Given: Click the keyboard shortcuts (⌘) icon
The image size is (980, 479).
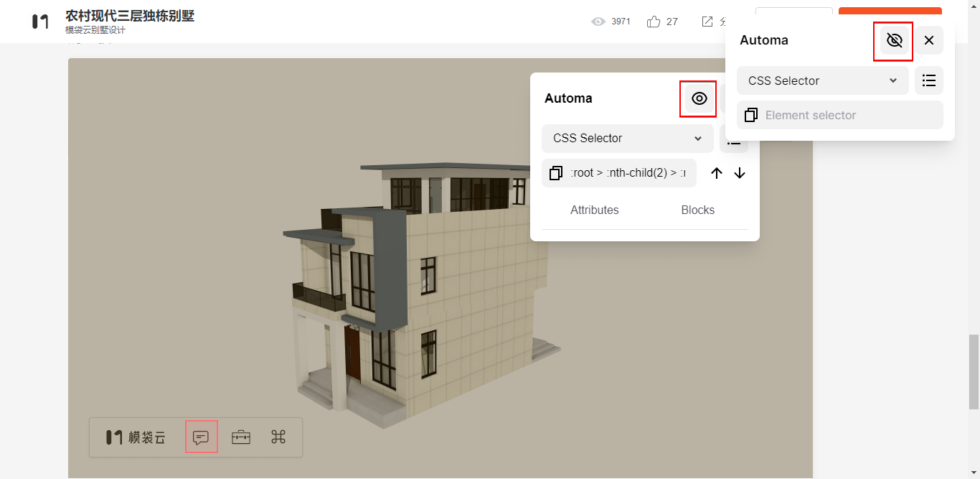Looking at the screenshot, I should [278, 437].
